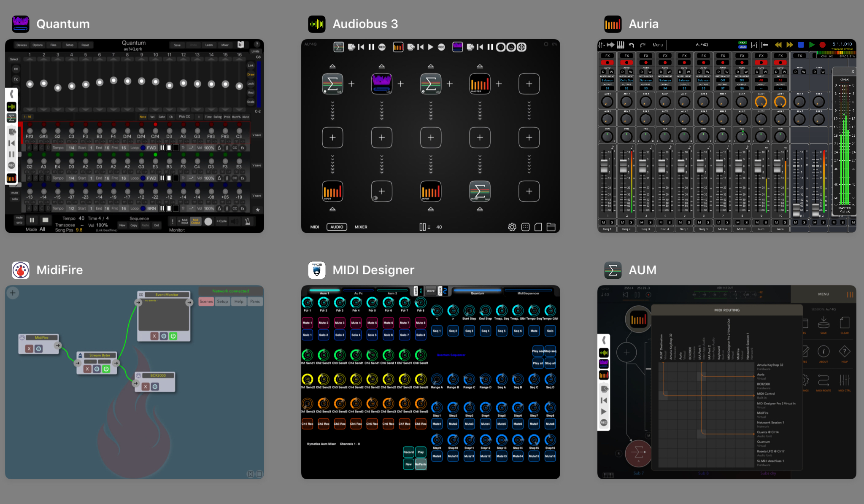Screen dimensions: 864x504
Task: Remove the BCR2000 module with its X
Action: (146, 386)
